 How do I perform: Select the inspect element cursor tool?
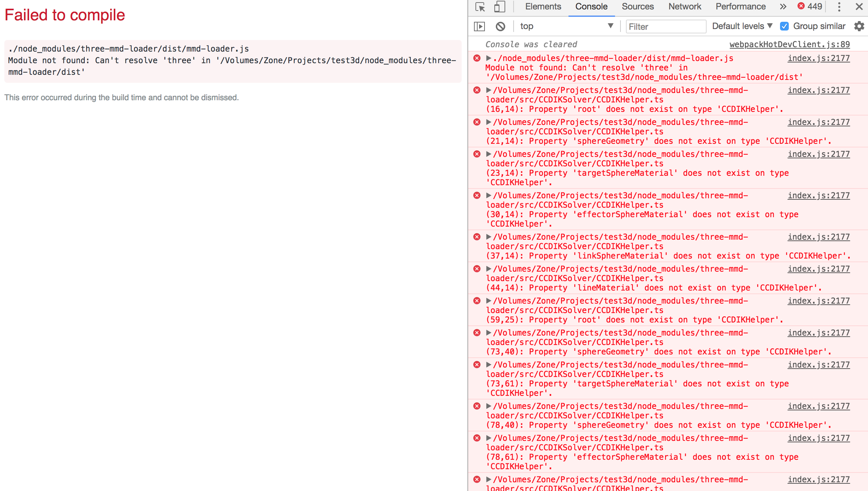pos(481,7)
